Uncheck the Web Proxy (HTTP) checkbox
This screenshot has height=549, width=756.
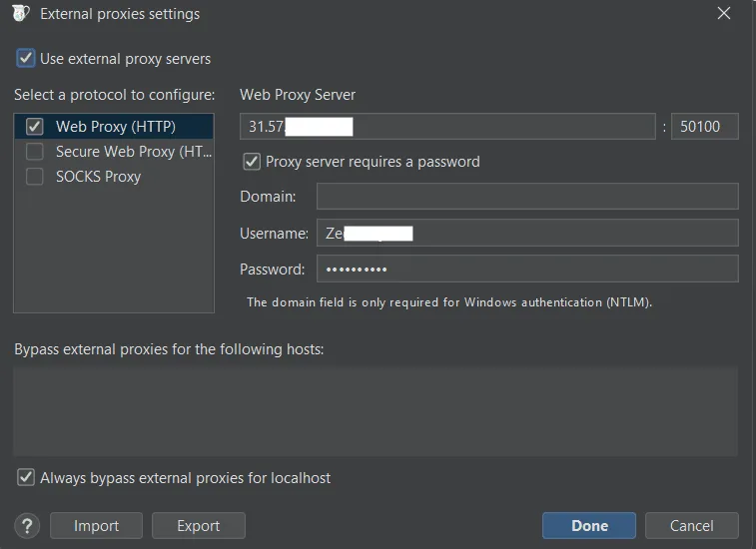tap(34, 127)
